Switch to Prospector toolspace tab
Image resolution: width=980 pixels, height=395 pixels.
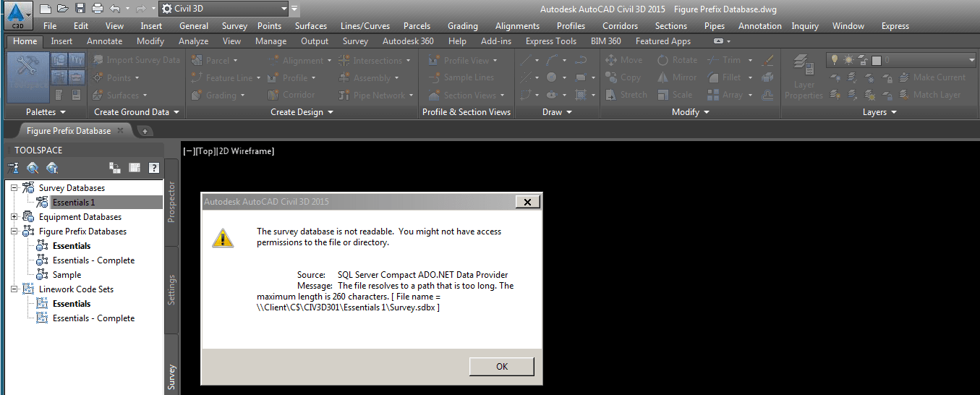pyautogui.click(x=171, y=203)
